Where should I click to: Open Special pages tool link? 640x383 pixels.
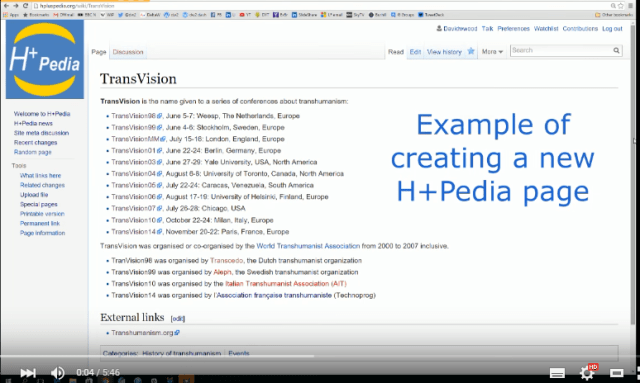pos(39,205)
